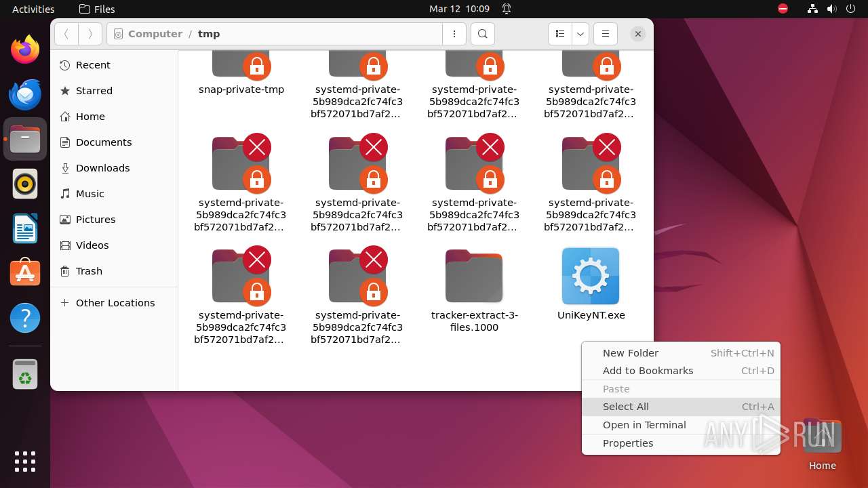The image size is (868, 488).
Task: Click the network status icon
Action: point(813,9)
